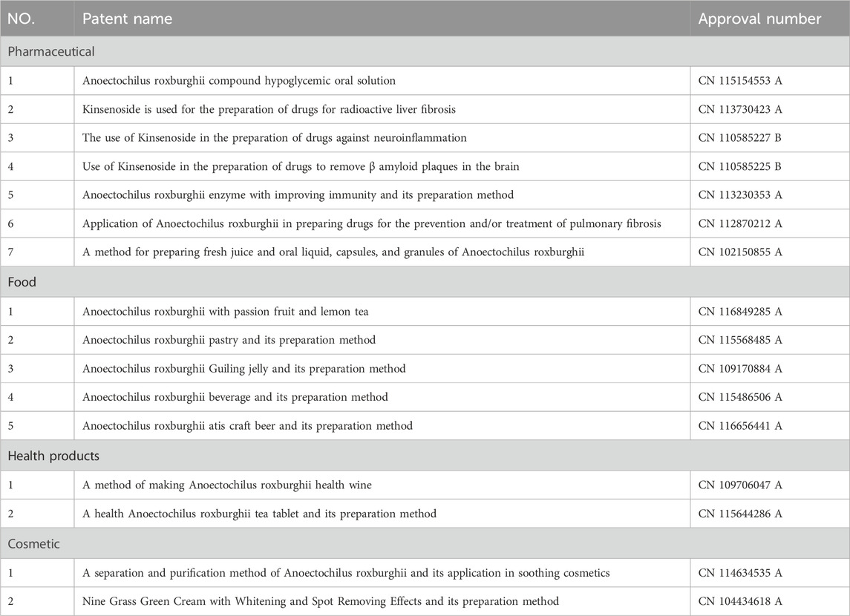Click approval number CN 113730423 A
850x616 pixels.
pyautogui.click(x=740, y=109)
